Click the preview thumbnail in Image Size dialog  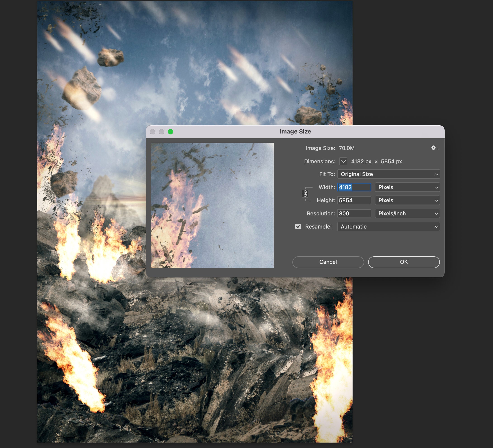point(212,205)
